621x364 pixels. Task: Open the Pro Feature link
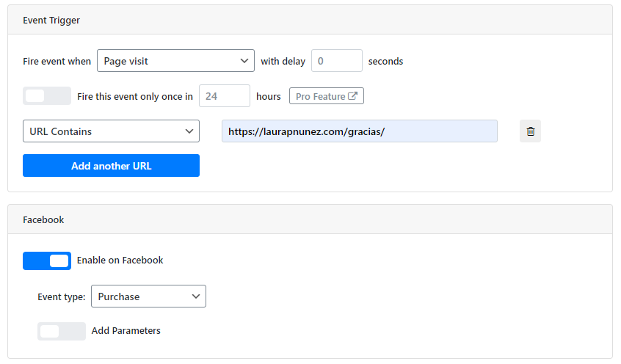(x=327, y=96)
